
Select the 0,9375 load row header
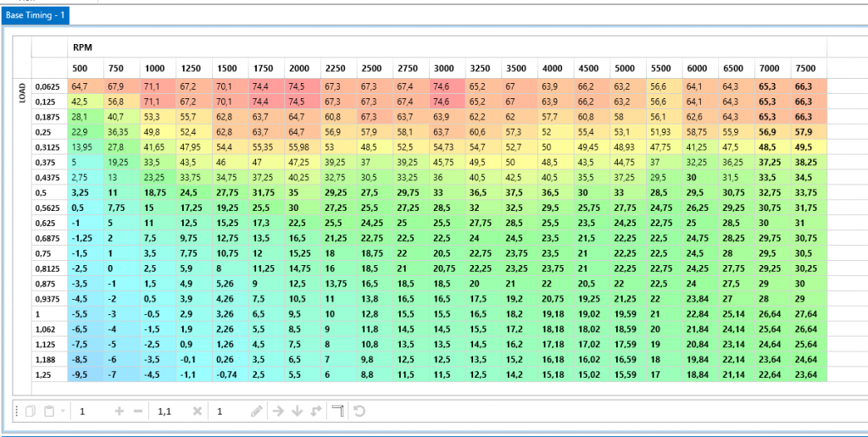click(49, 299)
